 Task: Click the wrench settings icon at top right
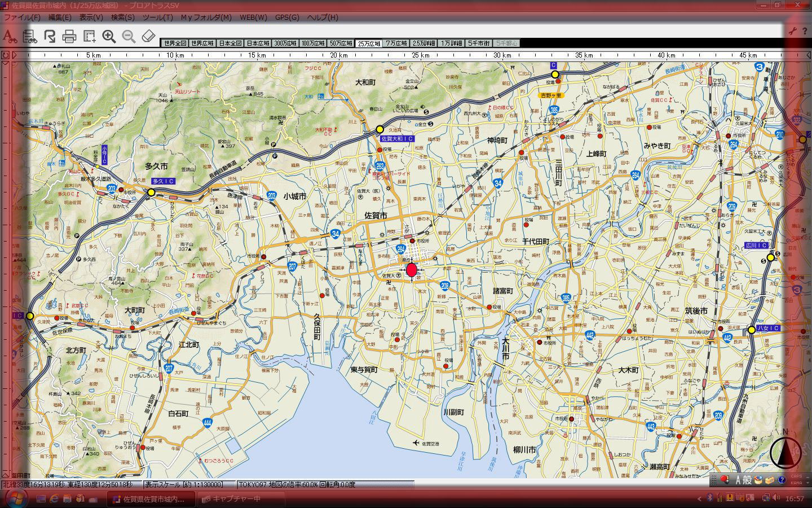point(792,31)
